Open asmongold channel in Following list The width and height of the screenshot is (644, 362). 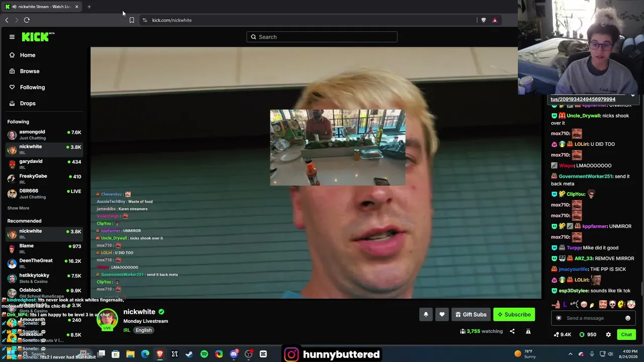tap(44, 135)
